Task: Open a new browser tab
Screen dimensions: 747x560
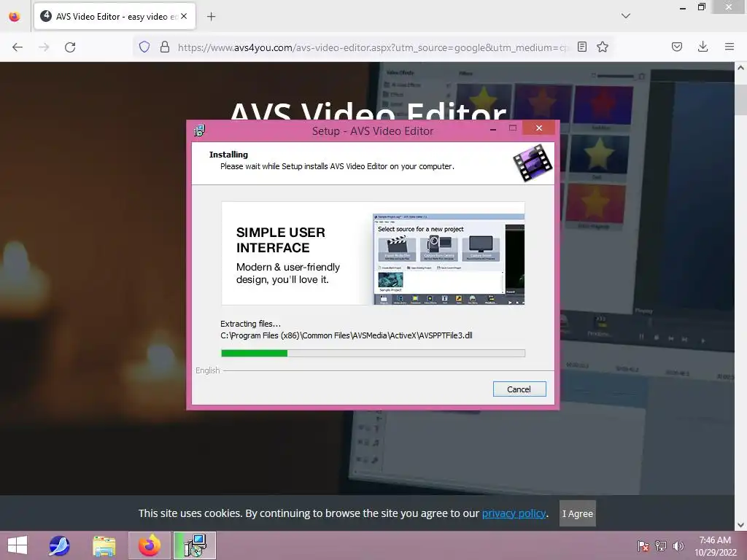Action: click(211, 17)
